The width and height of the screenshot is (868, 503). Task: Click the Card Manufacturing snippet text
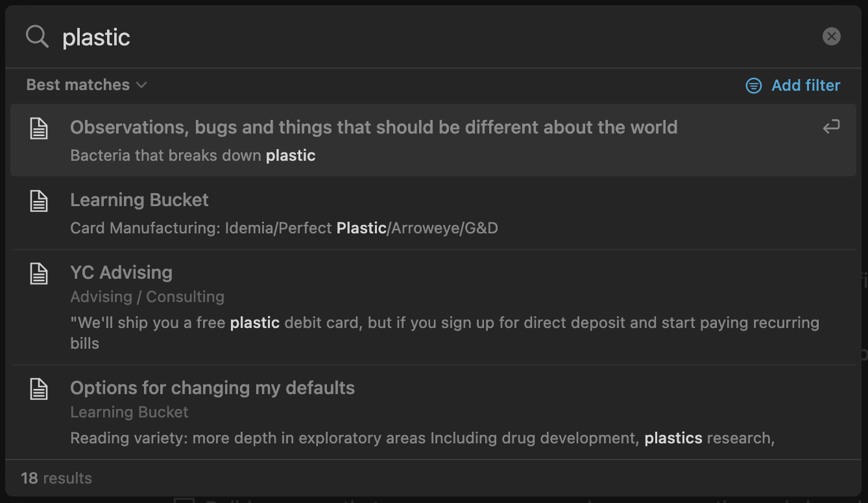click(x=284, y=228)
